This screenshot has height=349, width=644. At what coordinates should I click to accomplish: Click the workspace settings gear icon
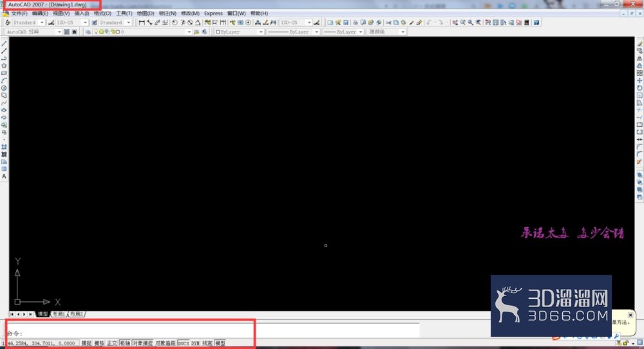click(66, 32)
